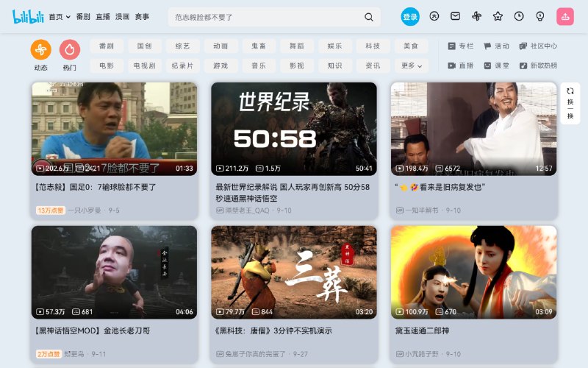Viewport: 588px width, 368px height.
Task: Expand the 首页 dropdown menu
Action: pyautogui.click(x=60, y=16)
